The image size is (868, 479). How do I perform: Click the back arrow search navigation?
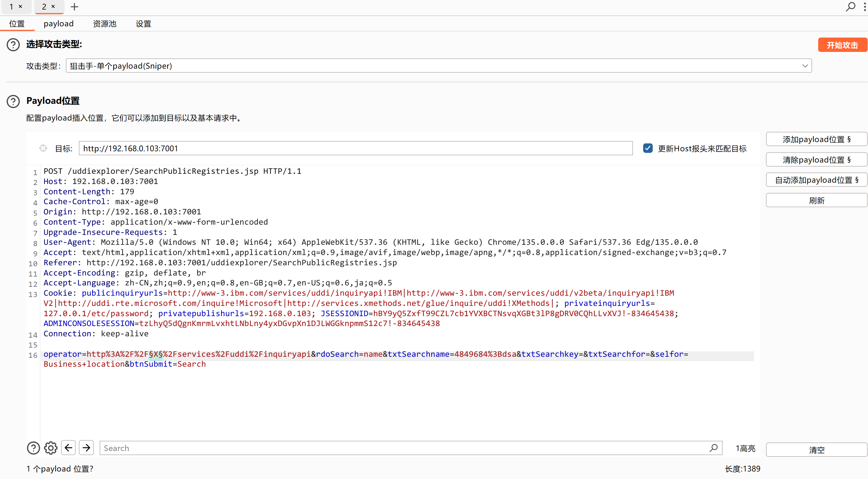(69, 448)
